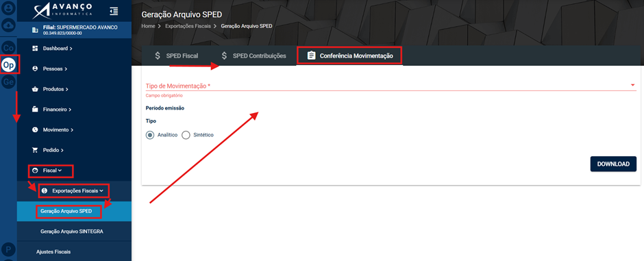The width and height of the screenshot is (644, 261).
Task: Select the Ge module icon
Action: pyautogui.click(x=8, y=82)
